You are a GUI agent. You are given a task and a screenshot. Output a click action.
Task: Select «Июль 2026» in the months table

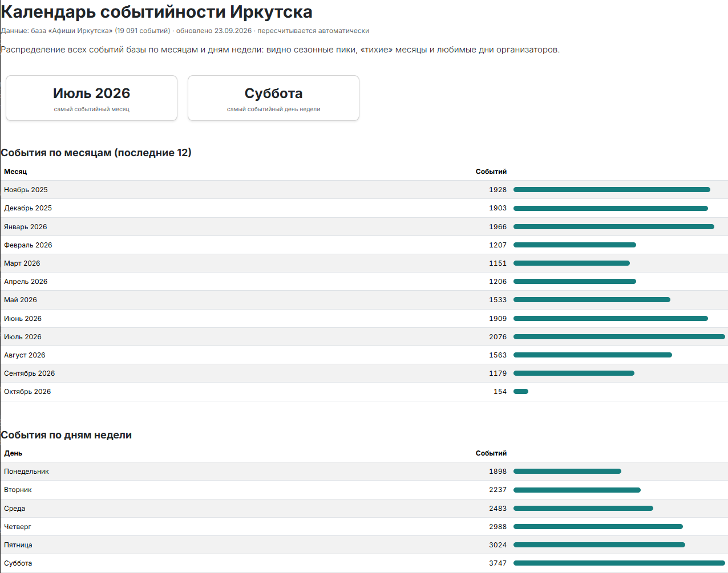pos(23,337)
